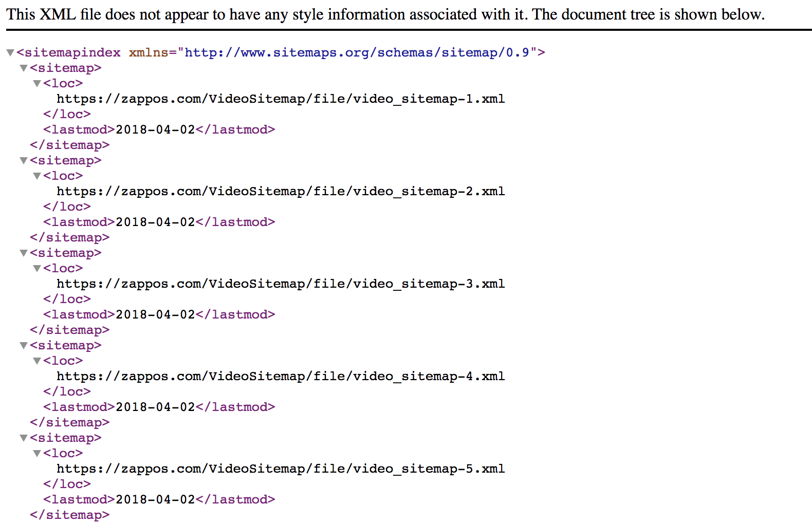Collapse the fifth sitemap element

pyautogui.click(x=24, y=438)
